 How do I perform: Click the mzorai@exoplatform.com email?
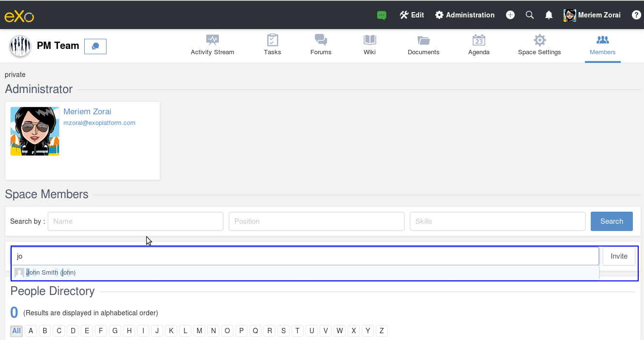tap(99, 123)
